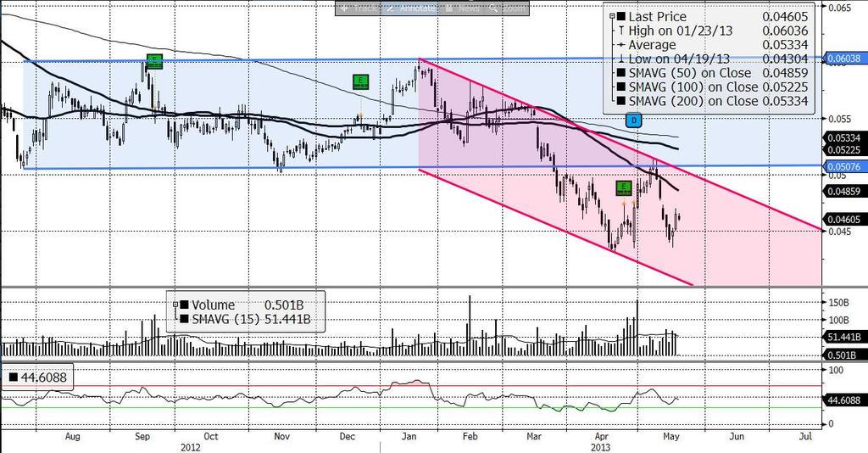
Task: Activate the Zoom magnifier tool
Action: (507, 8)
